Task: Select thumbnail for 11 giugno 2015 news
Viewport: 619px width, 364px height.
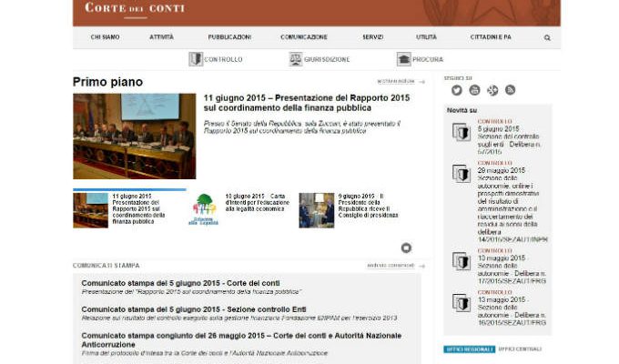Action: coord(90,210)
